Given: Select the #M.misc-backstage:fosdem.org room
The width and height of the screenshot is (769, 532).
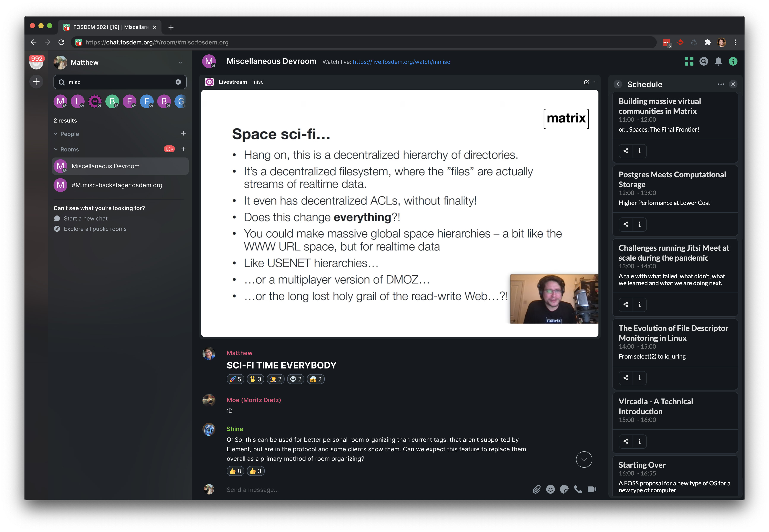Looking at the screenshot, I should click(117, 185).
